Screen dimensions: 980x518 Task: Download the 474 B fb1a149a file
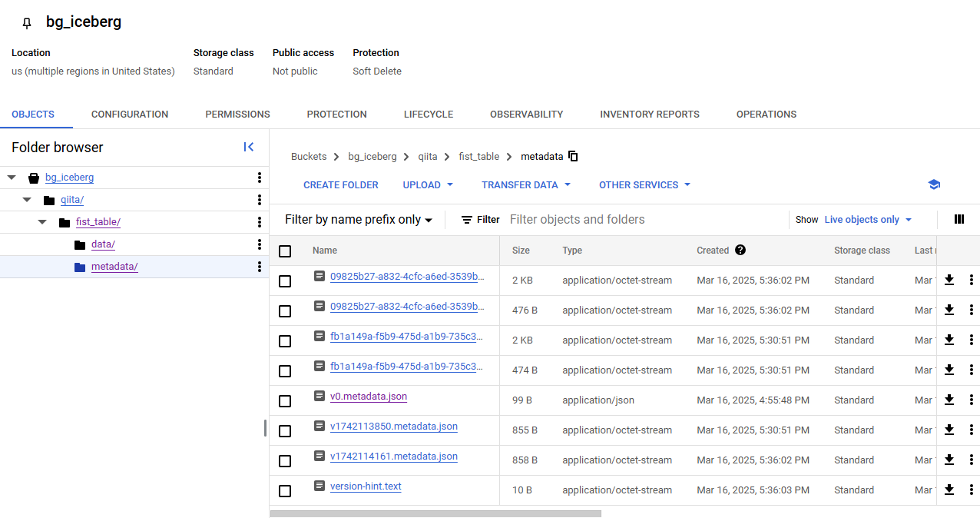pyautogui.click(x=949, y=370)
